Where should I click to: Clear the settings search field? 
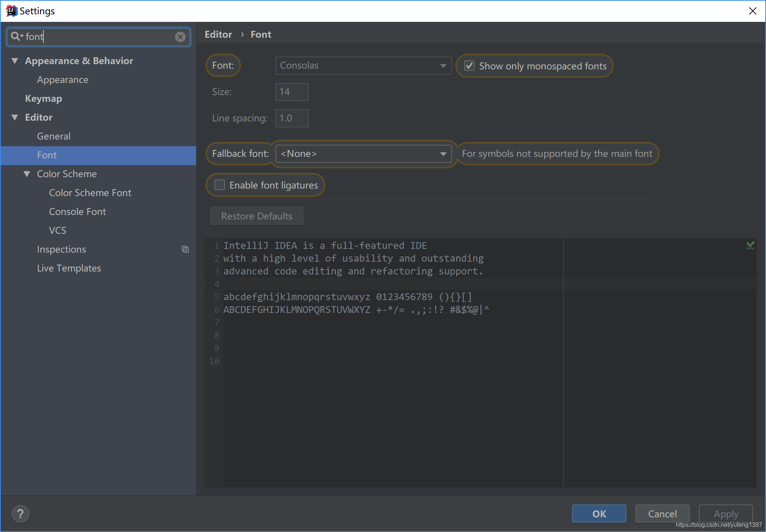click(x=180, y=37)
